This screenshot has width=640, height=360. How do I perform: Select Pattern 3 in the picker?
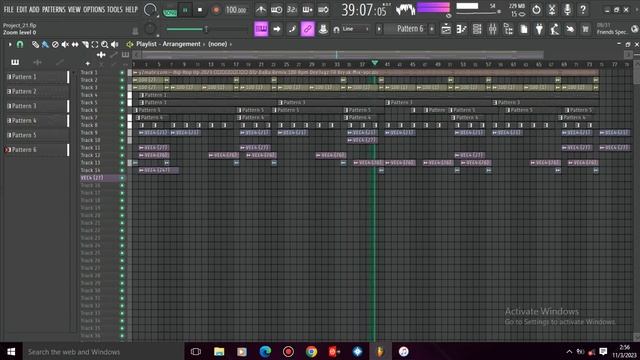point(36,106)
